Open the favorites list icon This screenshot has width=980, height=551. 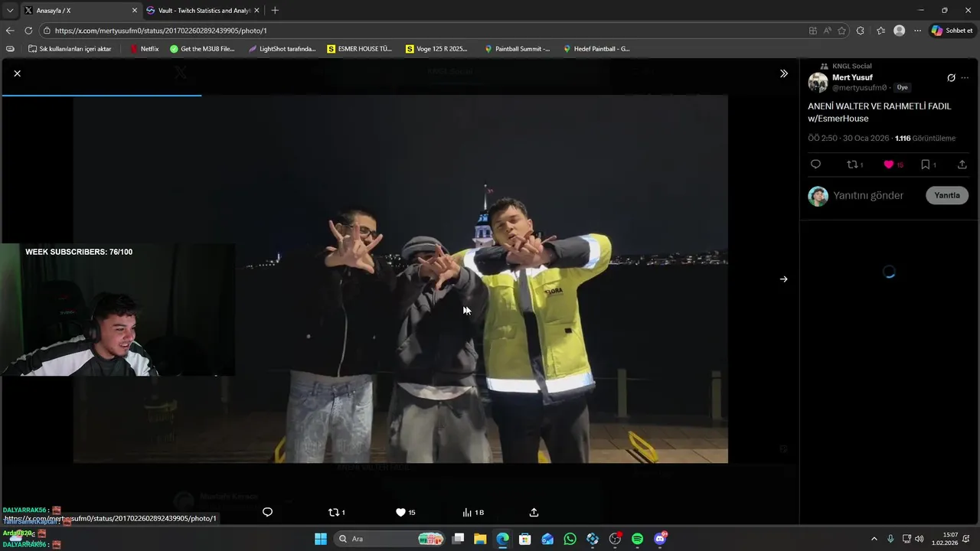pos(880,31)
